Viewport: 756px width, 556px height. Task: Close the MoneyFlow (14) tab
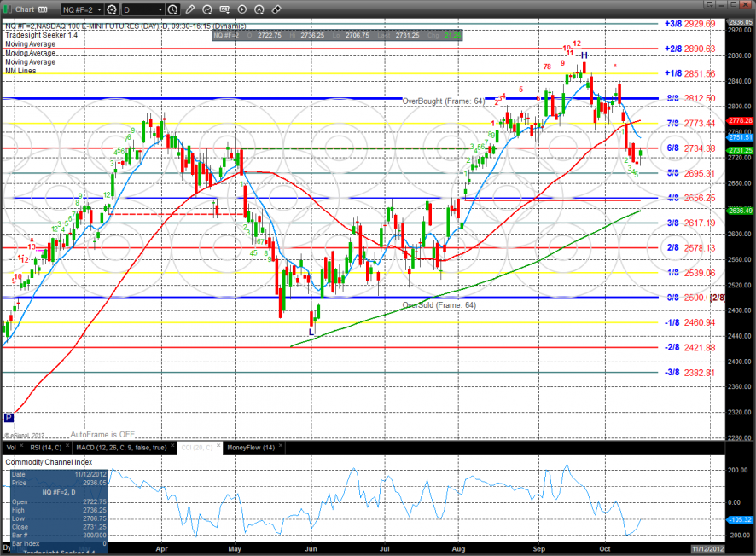281,446
